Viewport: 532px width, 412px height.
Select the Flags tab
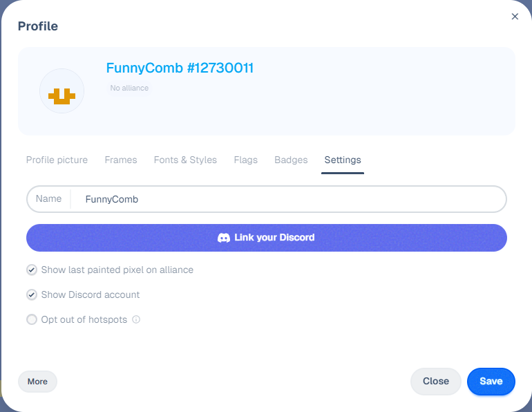click(x=246, y=160)
